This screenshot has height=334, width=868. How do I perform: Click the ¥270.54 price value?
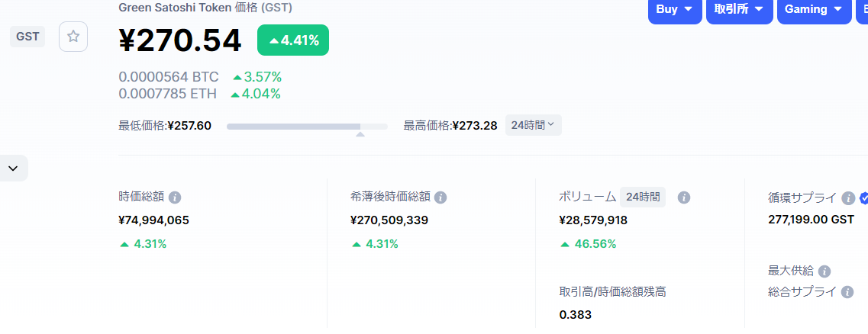[180, 40]
